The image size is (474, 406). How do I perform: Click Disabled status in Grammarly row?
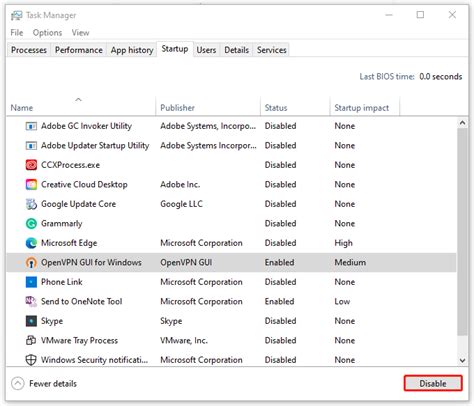tap(280, 223)
